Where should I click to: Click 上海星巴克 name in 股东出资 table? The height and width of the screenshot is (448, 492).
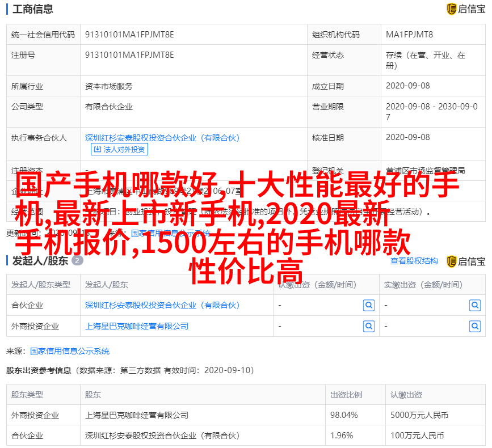tap(137, 415)
